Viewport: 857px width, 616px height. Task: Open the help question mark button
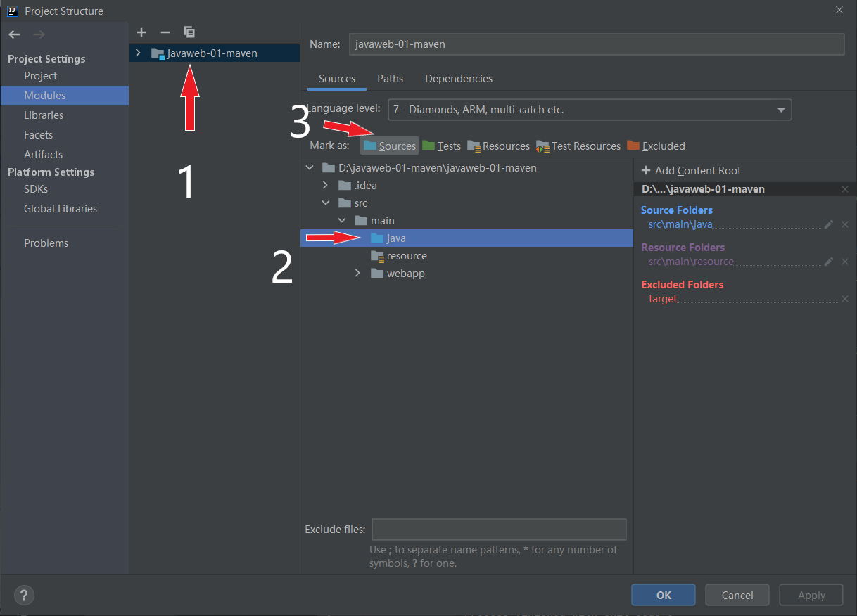coord(24,595)
